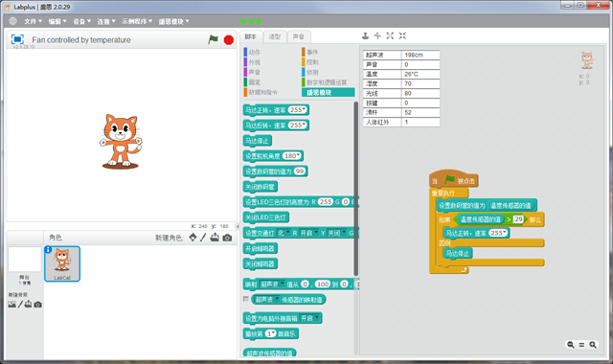Open the 编辑 (Edit) menu
This screenshot has width=613, height=364.
[57, 21]
